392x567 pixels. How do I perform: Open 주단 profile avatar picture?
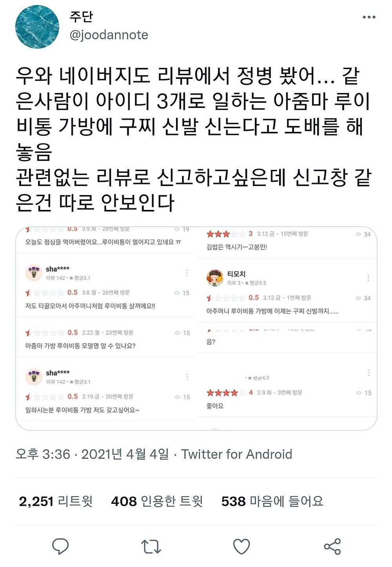click(x=37, y=27)
